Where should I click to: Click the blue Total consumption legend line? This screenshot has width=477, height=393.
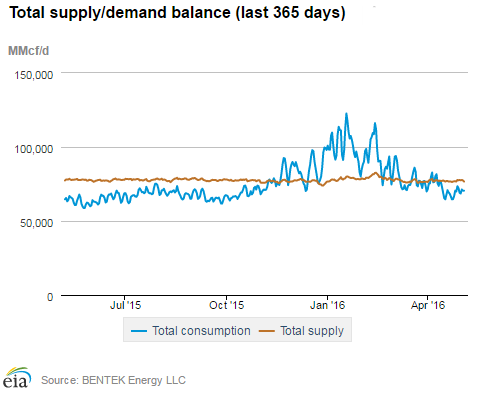pos(139,331)
